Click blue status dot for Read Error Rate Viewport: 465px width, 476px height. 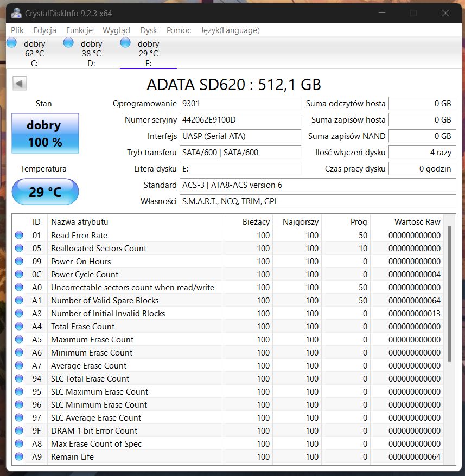click(19, 235)
